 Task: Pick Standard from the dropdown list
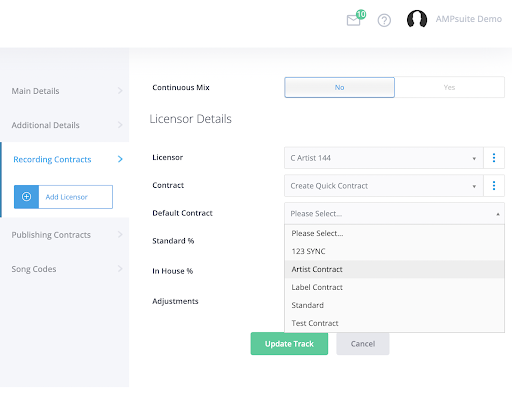394,305
